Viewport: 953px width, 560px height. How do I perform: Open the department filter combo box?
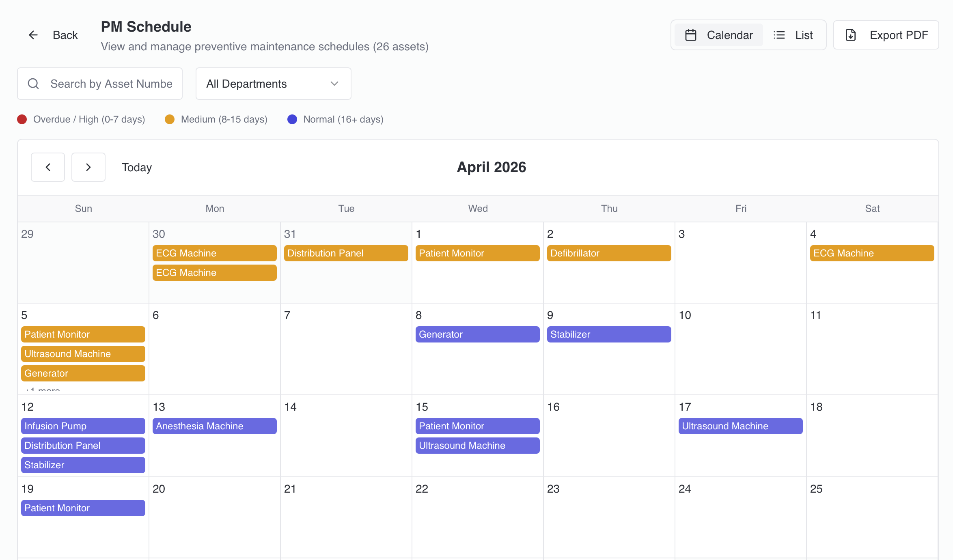(x=273, y=84)
